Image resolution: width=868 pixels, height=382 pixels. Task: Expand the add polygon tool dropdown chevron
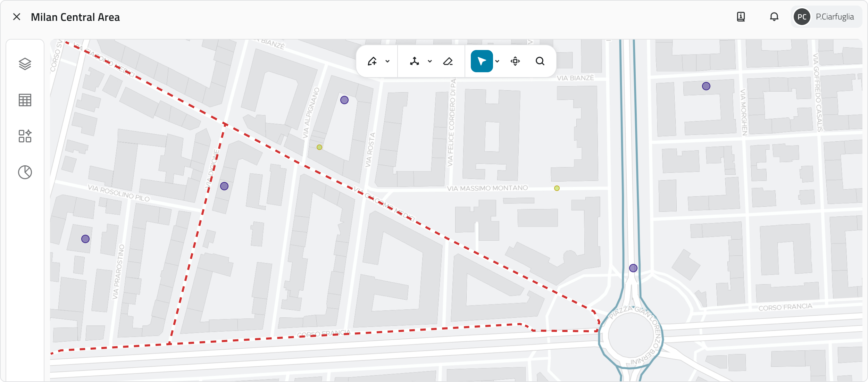tap(387, 61)
